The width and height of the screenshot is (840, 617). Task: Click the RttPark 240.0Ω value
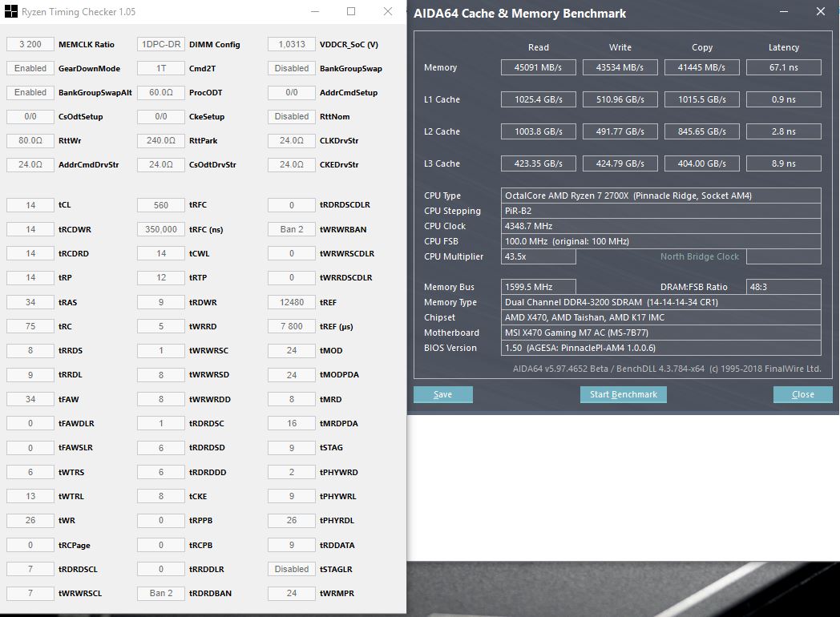(x=161, y=141)
